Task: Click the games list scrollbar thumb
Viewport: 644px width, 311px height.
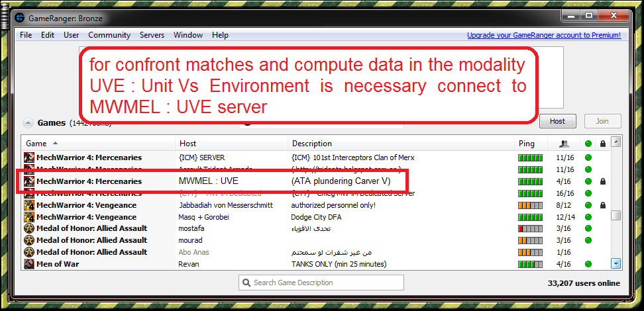Action: click(616, 216)
